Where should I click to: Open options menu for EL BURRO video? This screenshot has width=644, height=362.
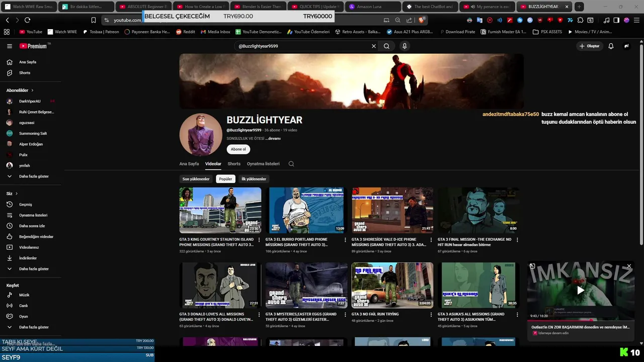point(345,240)
